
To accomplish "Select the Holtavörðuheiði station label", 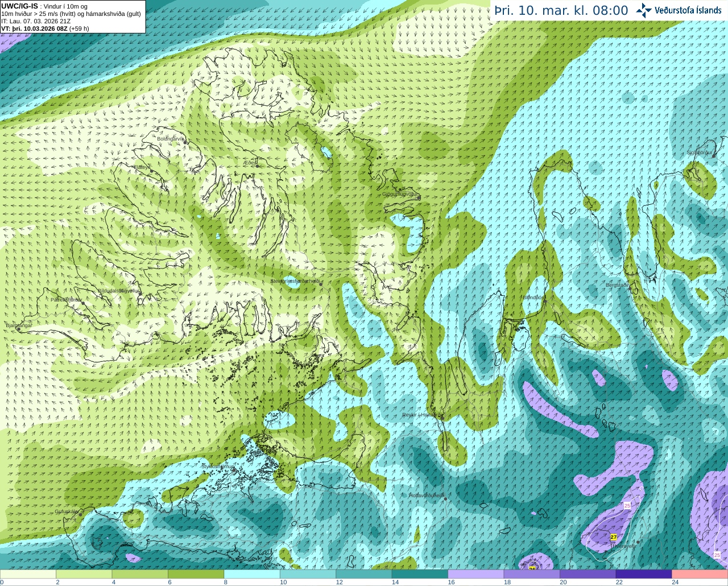I will tap(427, 496).
